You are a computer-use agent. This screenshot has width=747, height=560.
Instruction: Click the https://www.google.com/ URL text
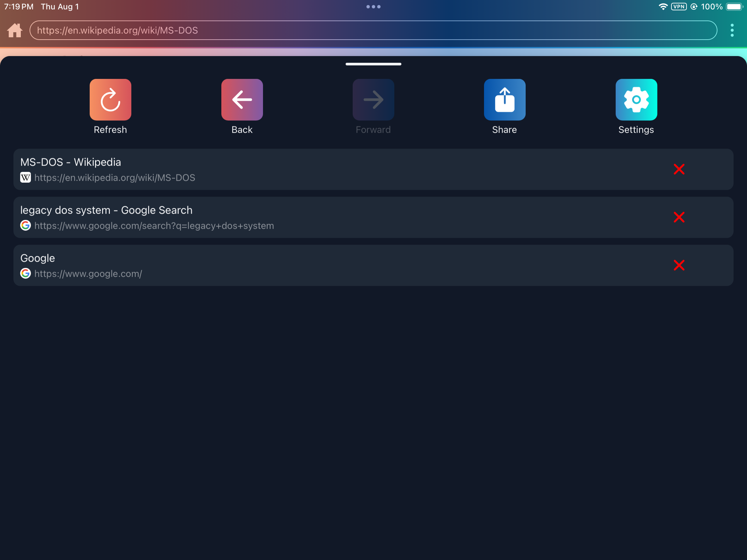coord(88,274)
